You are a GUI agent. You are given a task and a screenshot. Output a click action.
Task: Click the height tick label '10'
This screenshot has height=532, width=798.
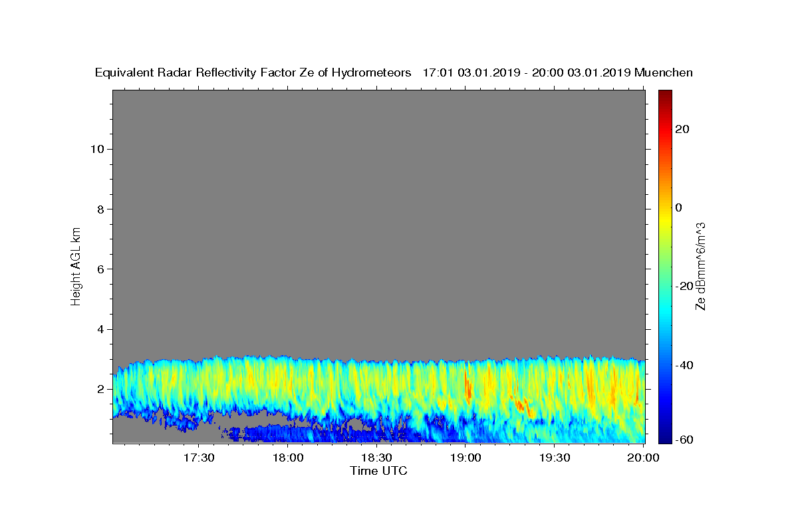(x=97, y=149)
